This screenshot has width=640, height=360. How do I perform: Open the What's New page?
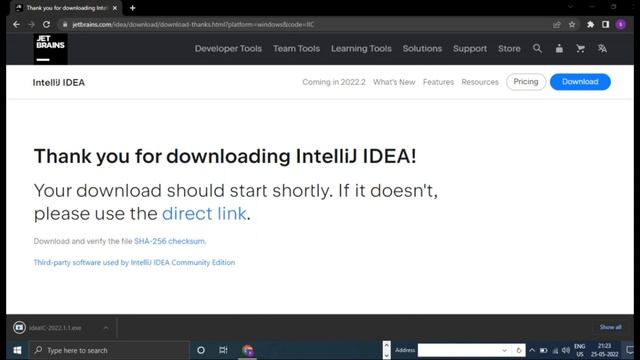(x=394, y=82)
